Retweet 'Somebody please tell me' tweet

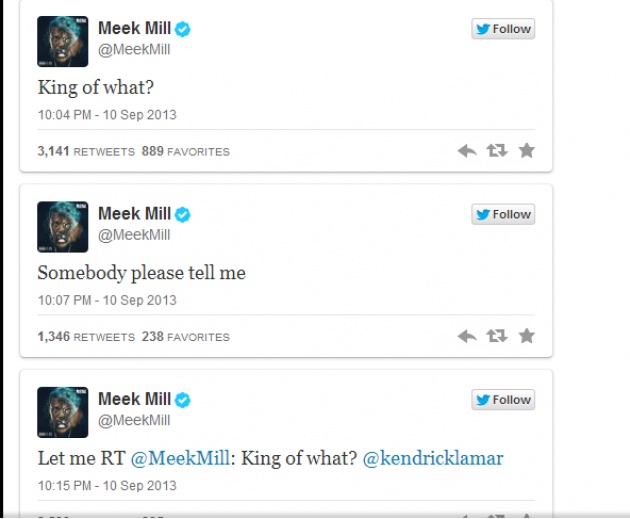[497, 336]
